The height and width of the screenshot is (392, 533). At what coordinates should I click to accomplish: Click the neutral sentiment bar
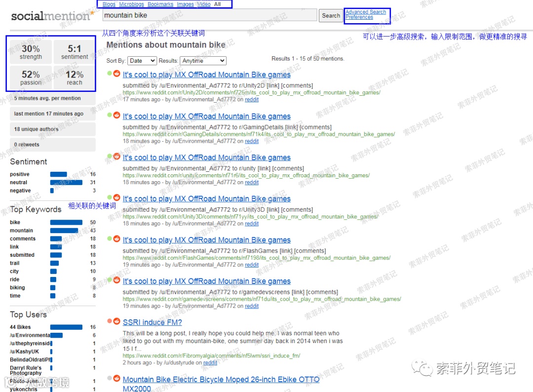click(x=66, y=182)
